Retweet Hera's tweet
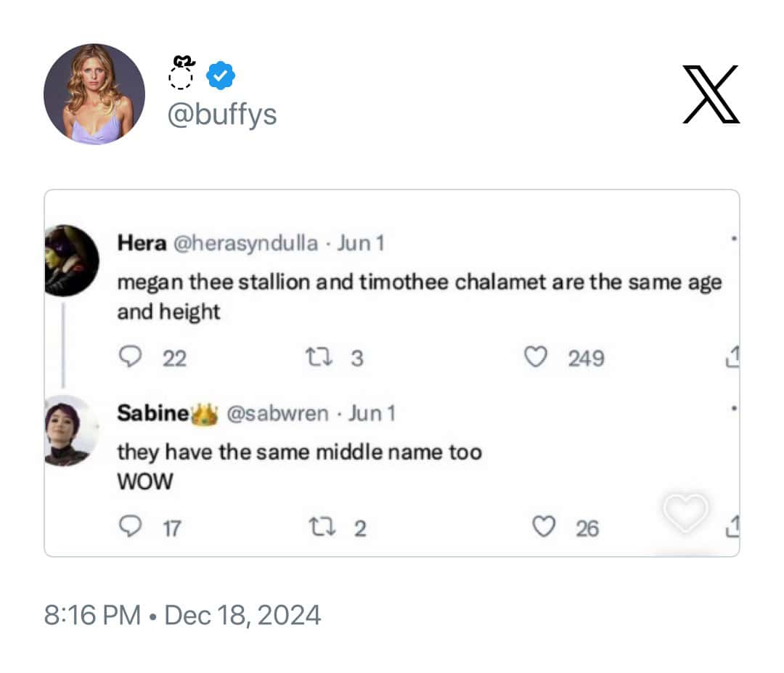Screen dimensions: 784x673 (316, 357)
